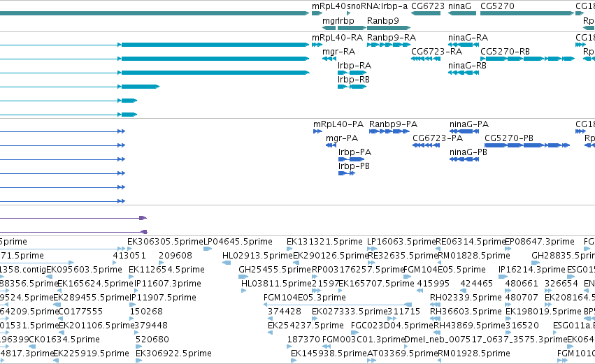Click the CO177555 feature label
This screenshot has width=595, height=364.
(80, 312)
